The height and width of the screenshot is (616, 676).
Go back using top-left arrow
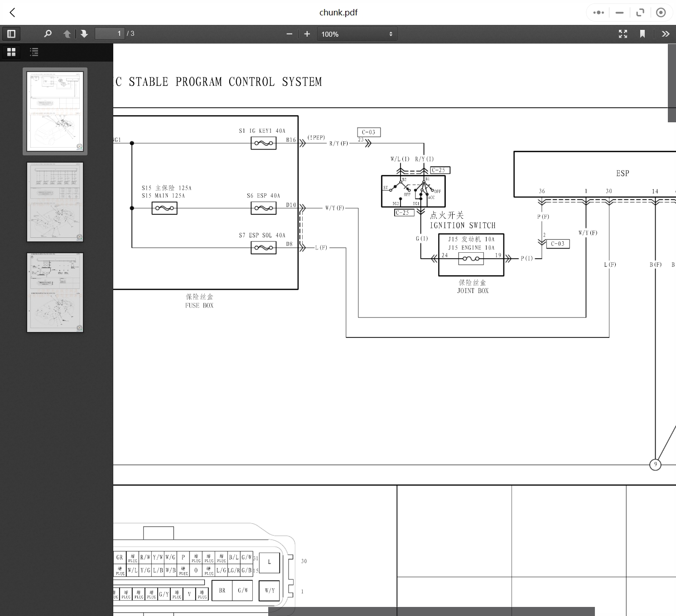coord(13,13)
